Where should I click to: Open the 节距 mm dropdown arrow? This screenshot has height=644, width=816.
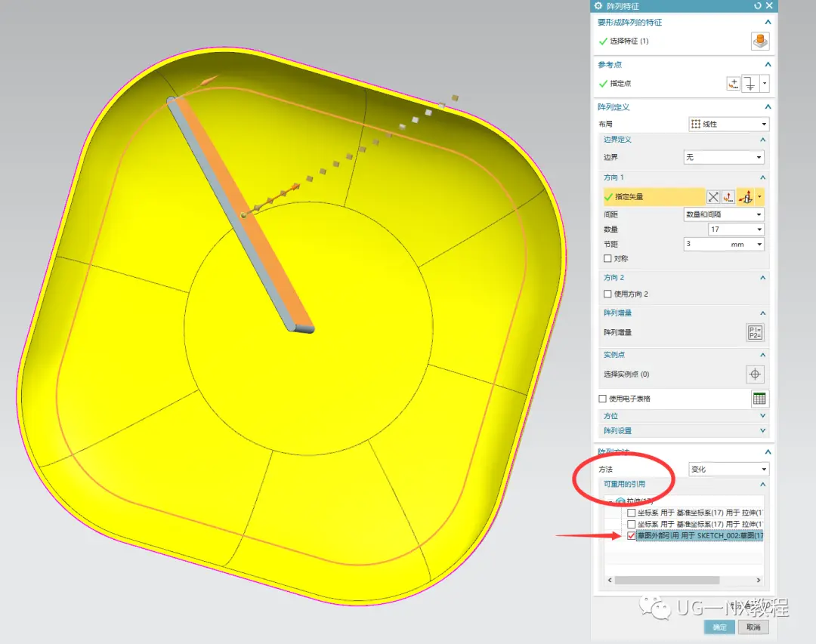759,245
